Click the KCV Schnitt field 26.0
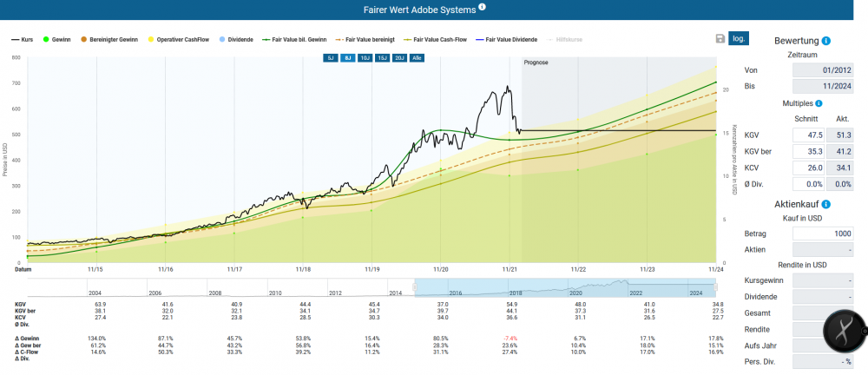This screenshot has height=375, width=868. [809, 168]
